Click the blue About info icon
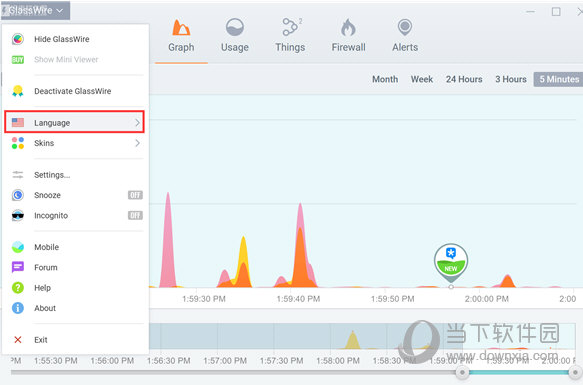The width and height of the screenshot is (583, 385). click(18, 308)
